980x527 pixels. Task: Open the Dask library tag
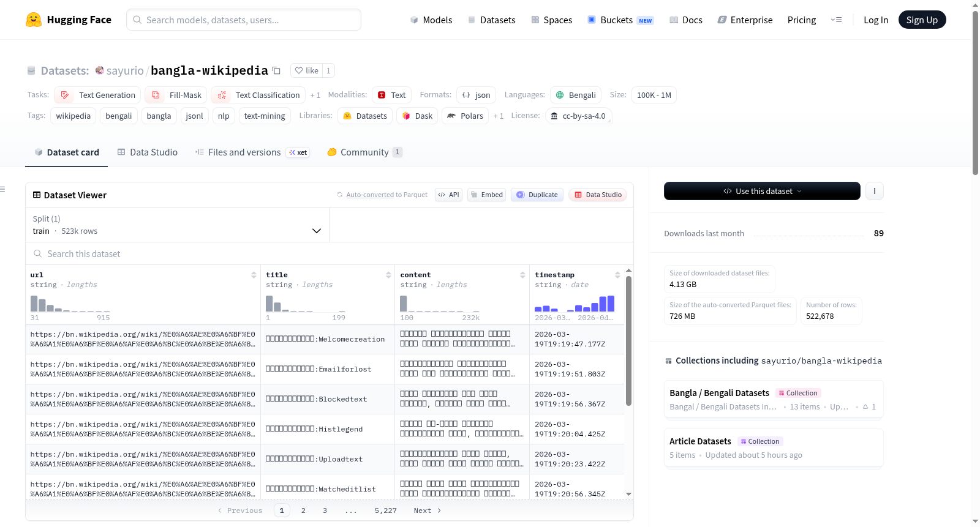tap(417, 116)
